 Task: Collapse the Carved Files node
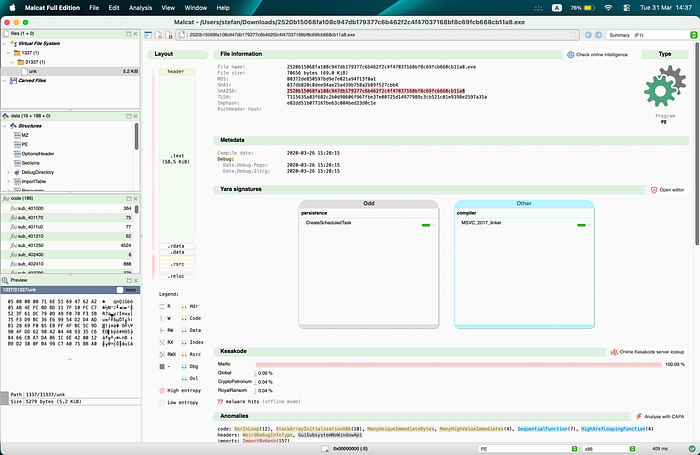pyautogui.click(x=5, y=80)
